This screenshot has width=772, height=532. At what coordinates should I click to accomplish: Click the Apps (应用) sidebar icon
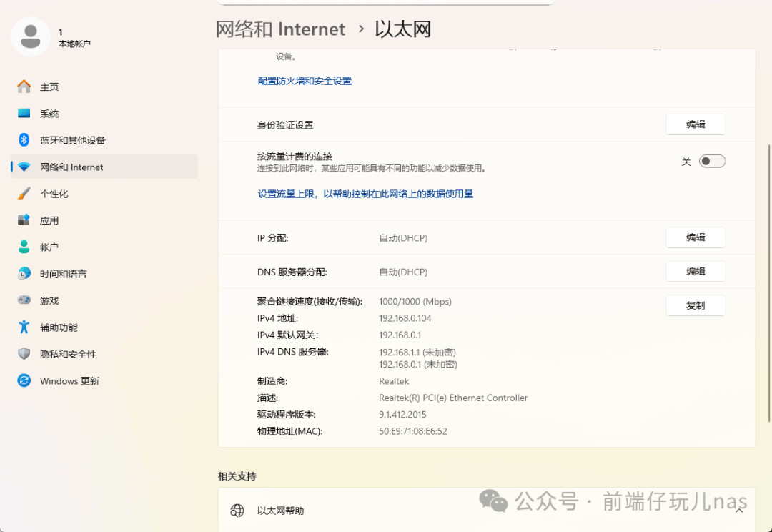pos(24,220)
